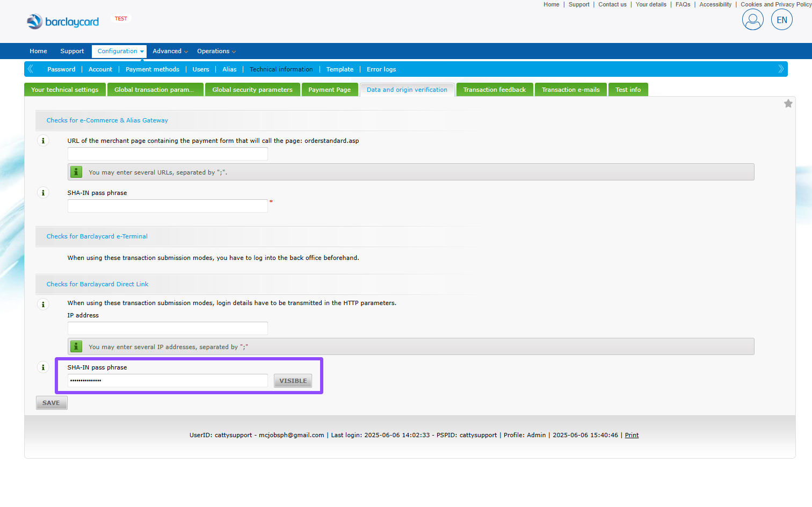Switch to Your technical settings tab
Viewport: 812px width, 507px height.
point(64,90)
